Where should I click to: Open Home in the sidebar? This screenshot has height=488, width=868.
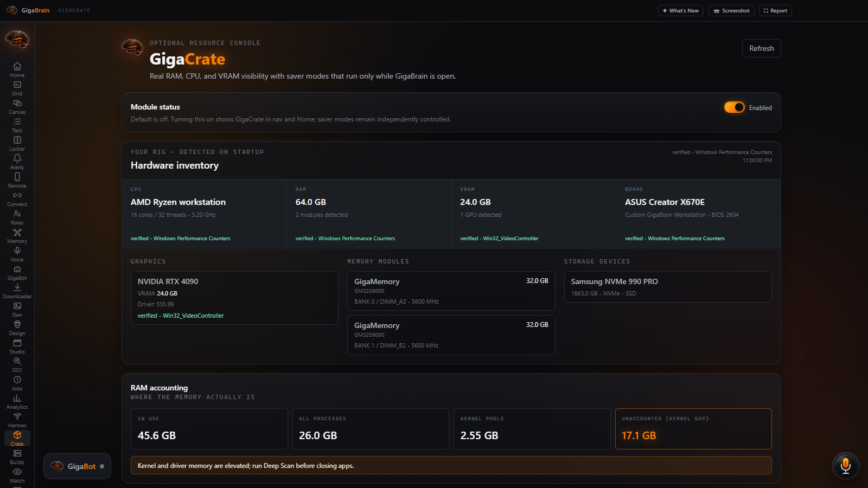tap(17, 69)
